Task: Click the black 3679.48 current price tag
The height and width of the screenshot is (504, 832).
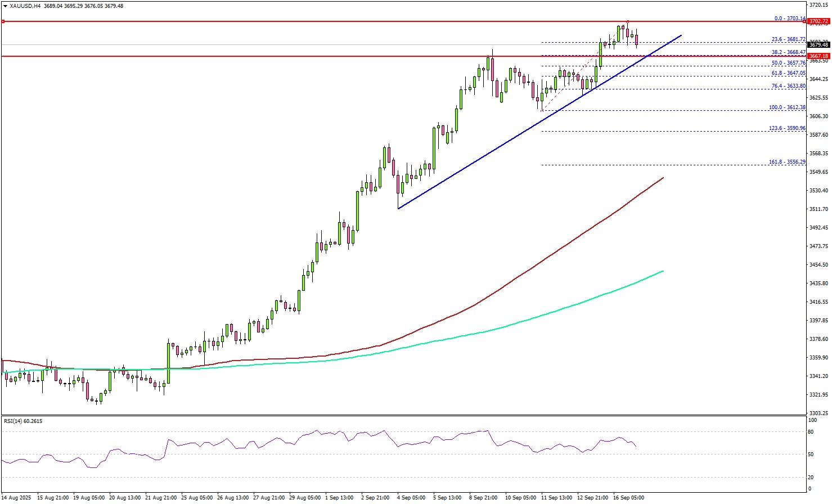Action: [x=818, y=44]
